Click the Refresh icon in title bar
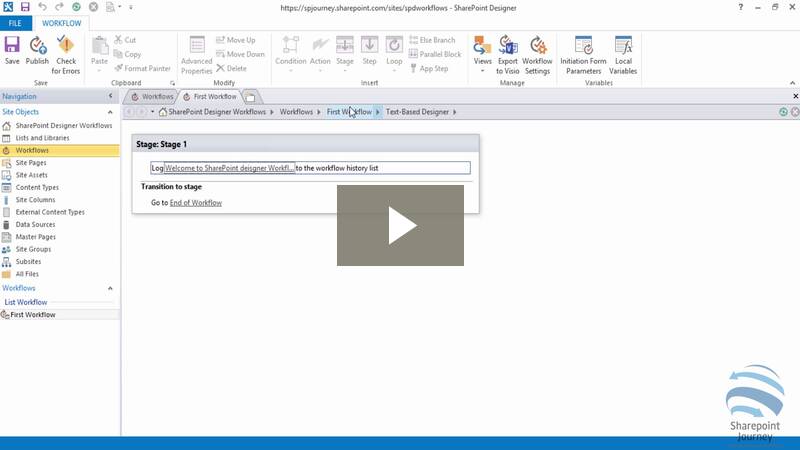800x450 pixels. coord(76,7)
